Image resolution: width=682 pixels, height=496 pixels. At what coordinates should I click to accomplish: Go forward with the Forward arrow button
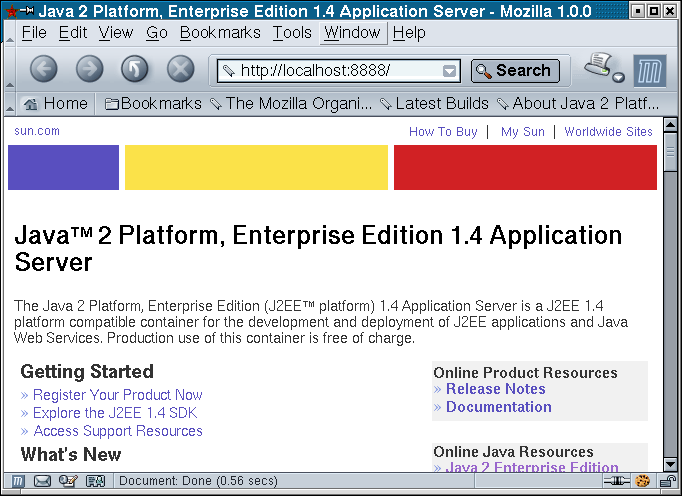(x=90, y=69)
